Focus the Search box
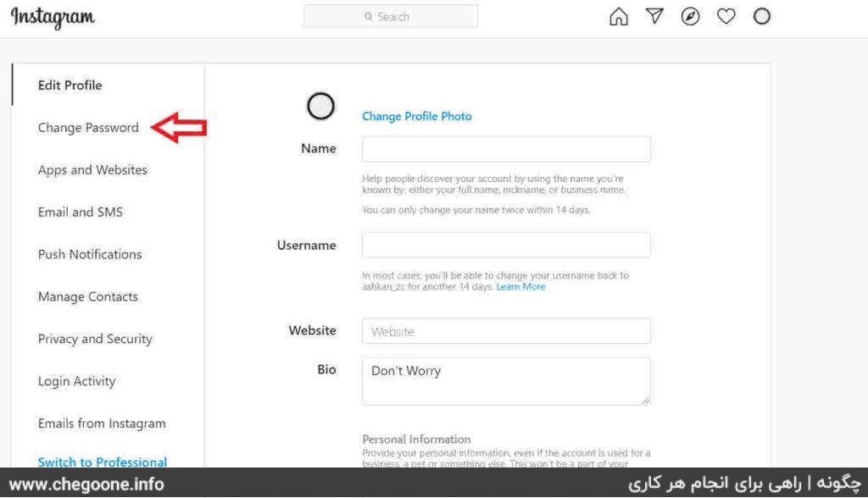 coord(390,17)
